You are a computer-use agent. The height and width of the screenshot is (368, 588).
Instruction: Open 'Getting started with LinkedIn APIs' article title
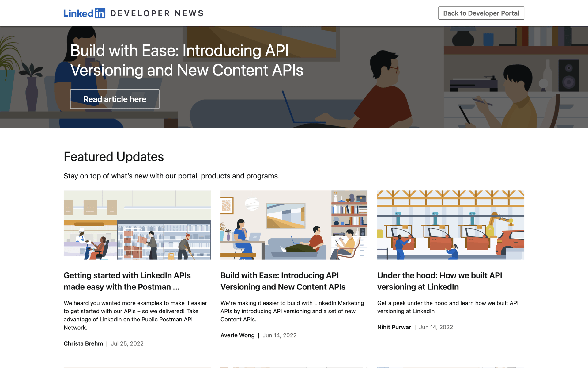coord(127,281)
